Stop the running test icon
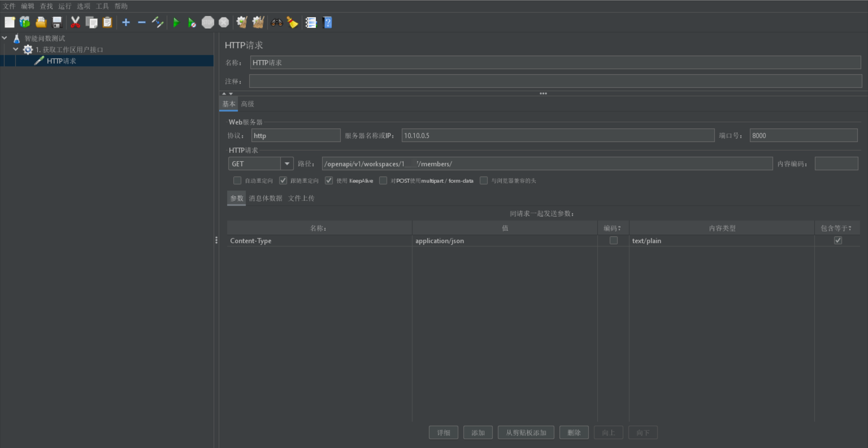868x448 pixels. tap(208, 23)
